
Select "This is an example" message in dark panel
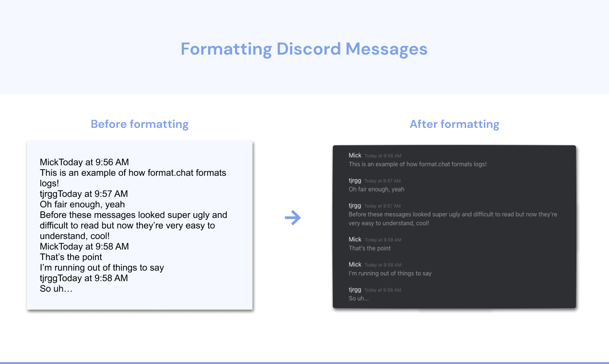coord(418,164)
